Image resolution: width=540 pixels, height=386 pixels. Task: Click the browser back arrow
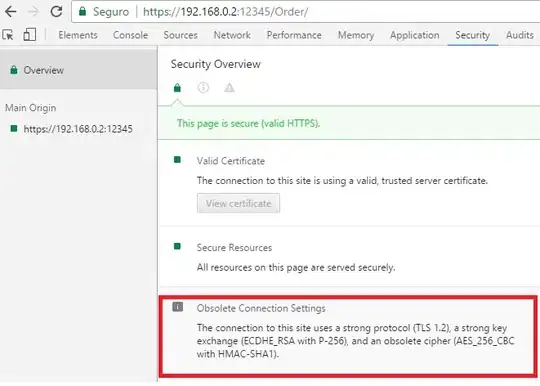click(11, 11)
